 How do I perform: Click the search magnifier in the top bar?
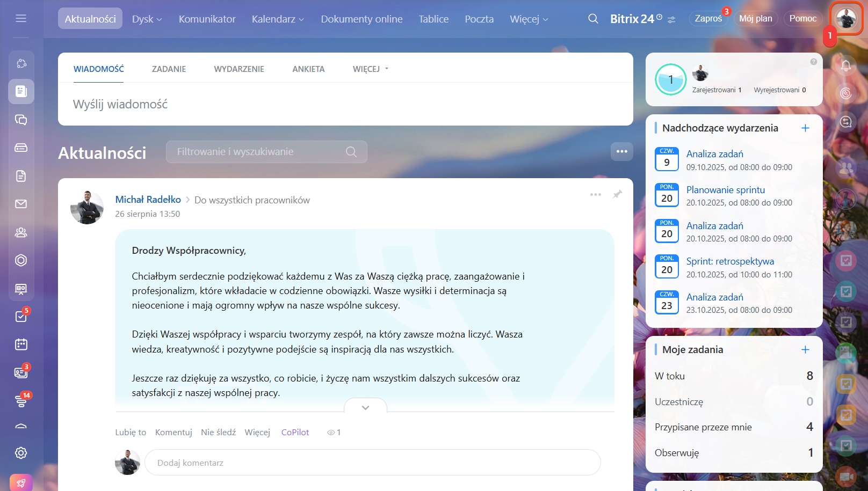coord(593,19)
